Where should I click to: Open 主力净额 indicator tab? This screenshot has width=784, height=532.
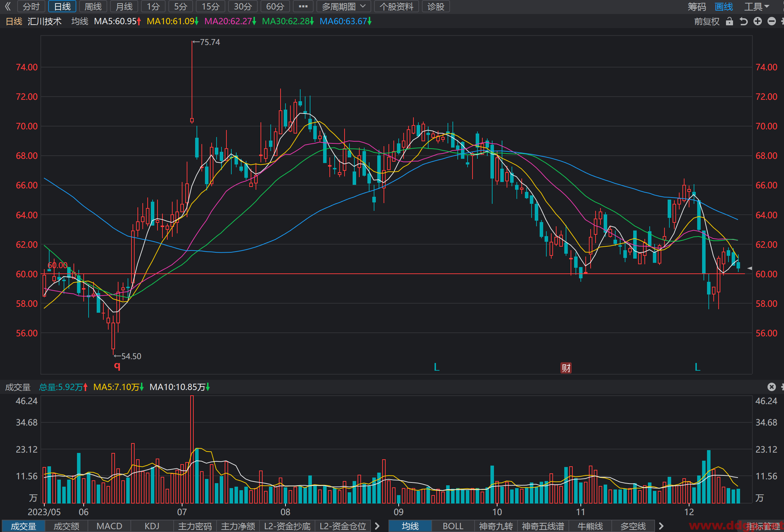[238, 526]
